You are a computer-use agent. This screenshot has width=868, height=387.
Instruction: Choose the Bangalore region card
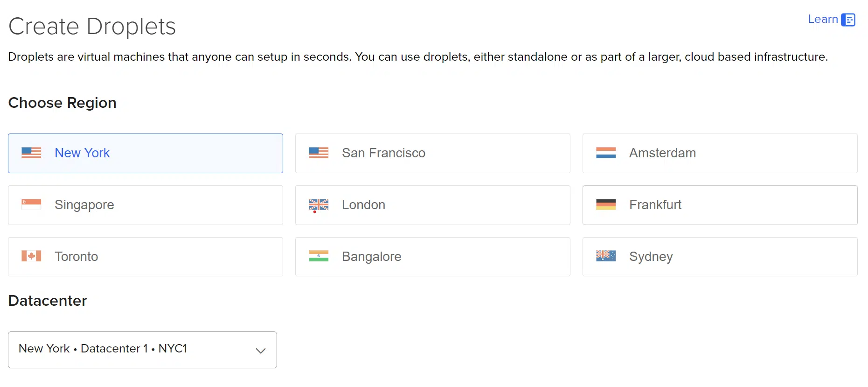pos(433,257)
